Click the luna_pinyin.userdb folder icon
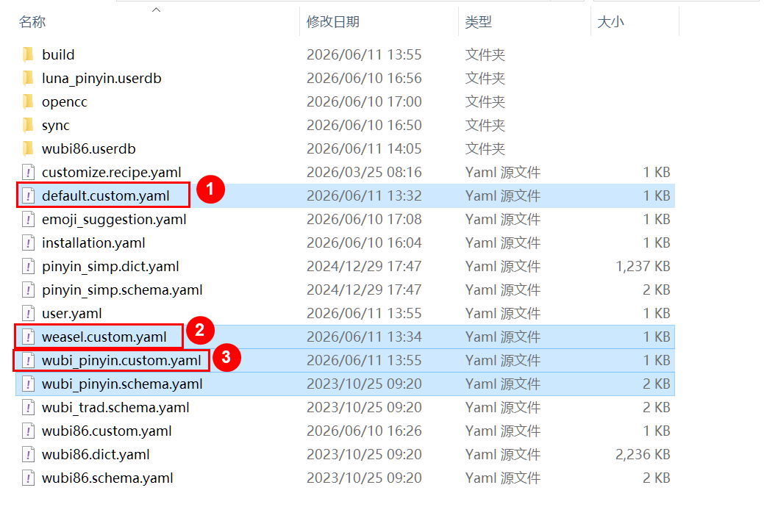The image size is (764, 532). click(28, 78)
